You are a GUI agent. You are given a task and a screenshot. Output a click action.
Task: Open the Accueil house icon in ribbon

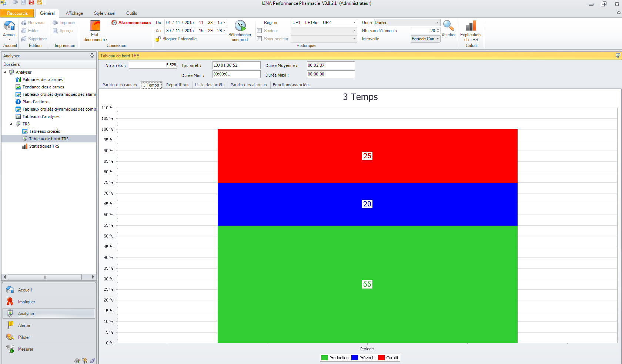point(9,26)
